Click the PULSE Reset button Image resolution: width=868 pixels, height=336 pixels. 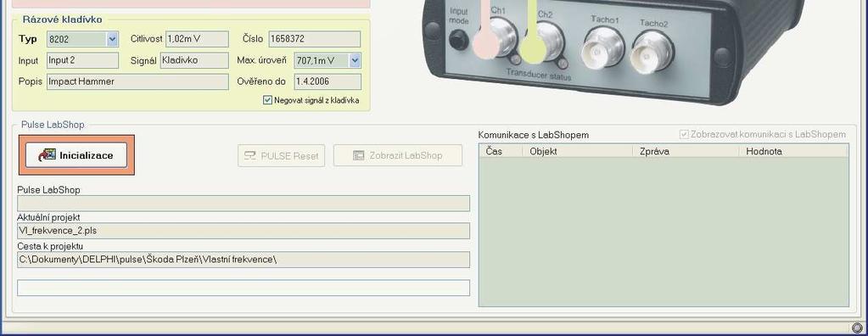281,155
